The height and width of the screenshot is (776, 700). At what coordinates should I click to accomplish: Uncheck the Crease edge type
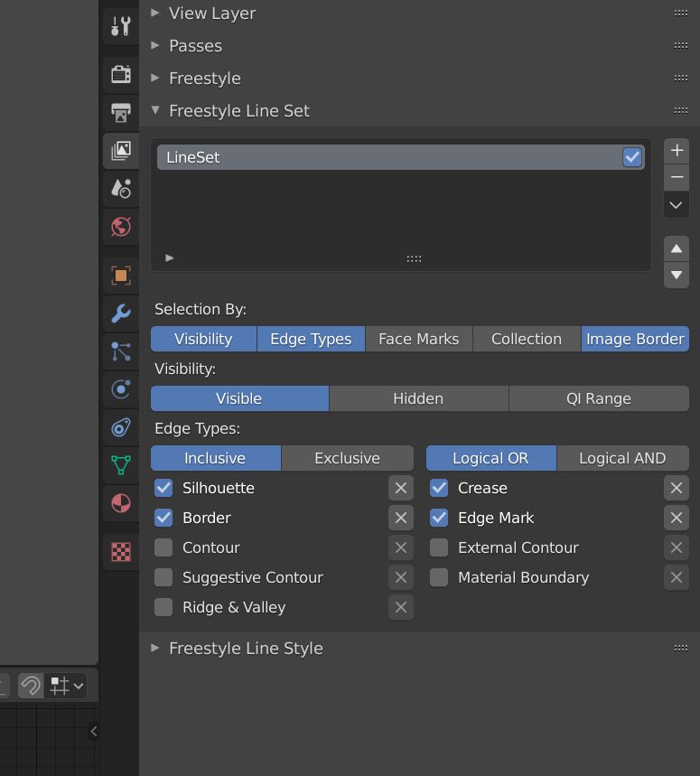(439, 488)
